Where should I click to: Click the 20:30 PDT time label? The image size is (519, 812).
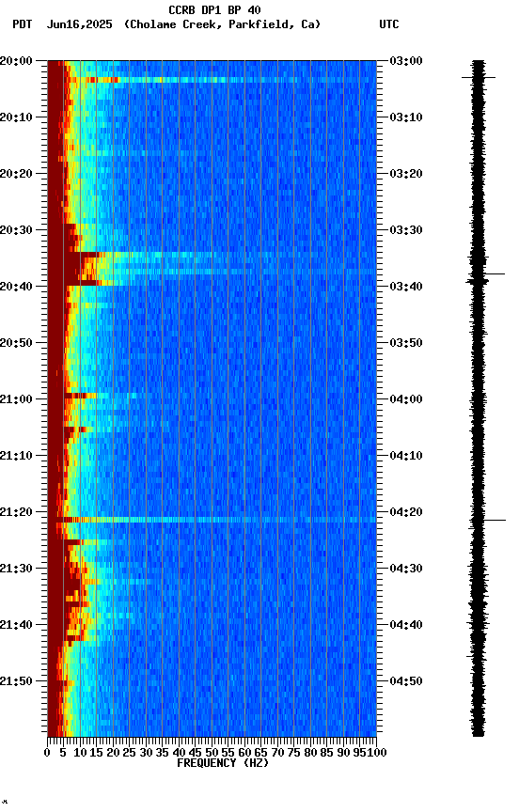pos(16,230)
